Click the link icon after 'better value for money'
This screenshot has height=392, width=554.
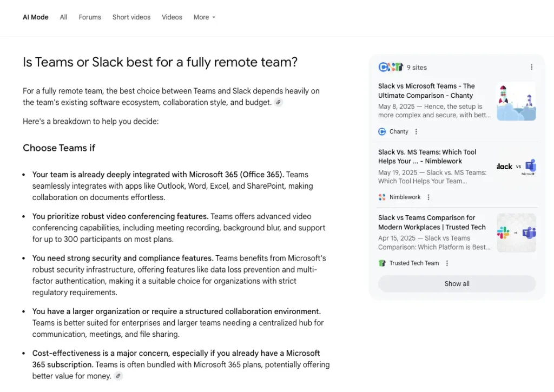tap(118, 376)
